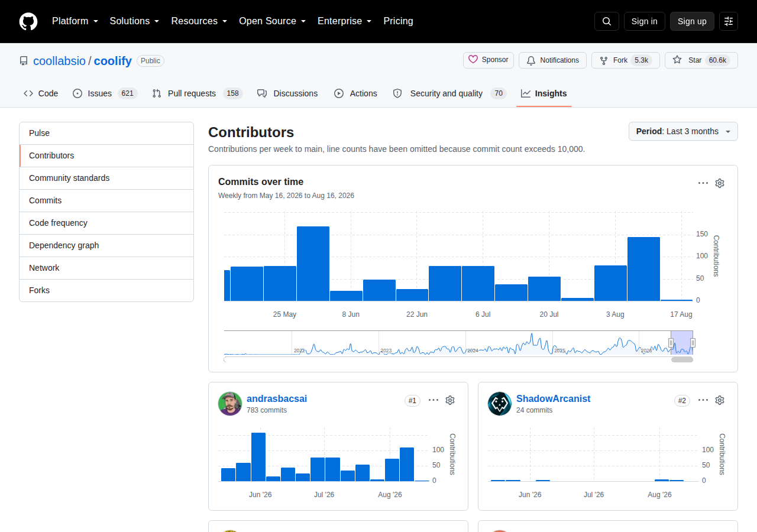Click the left handle of the timeline range selector
757x532 pixels.
point(671,343)
